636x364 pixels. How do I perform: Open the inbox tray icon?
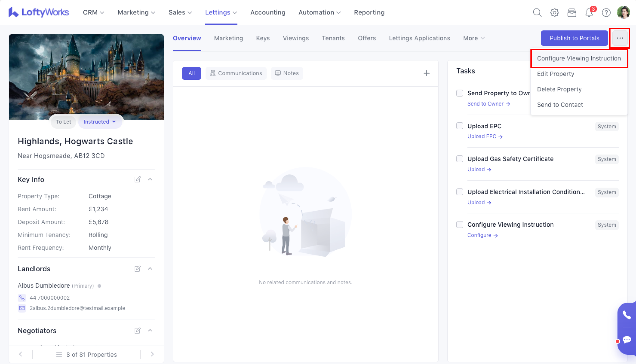point(572,13)
